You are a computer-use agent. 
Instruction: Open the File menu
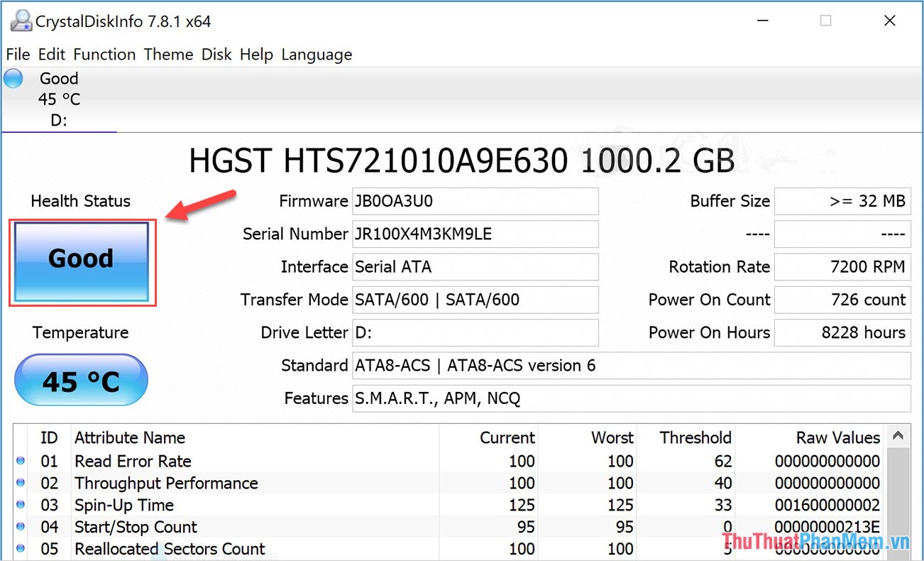(x=18, y=54)
